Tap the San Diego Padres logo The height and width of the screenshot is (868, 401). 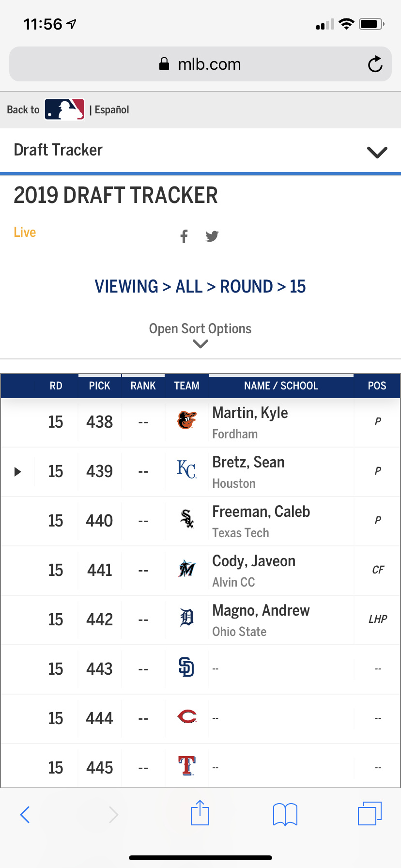tap(186, 667)
